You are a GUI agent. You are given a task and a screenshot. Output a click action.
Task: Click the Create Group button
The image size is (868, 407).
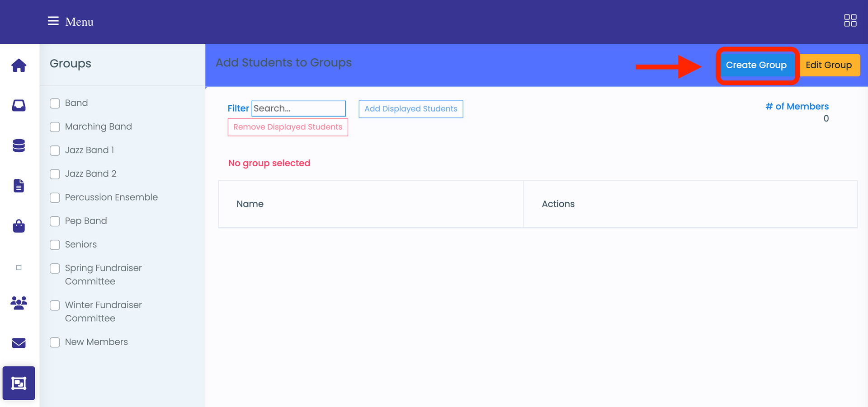(756, 65)
